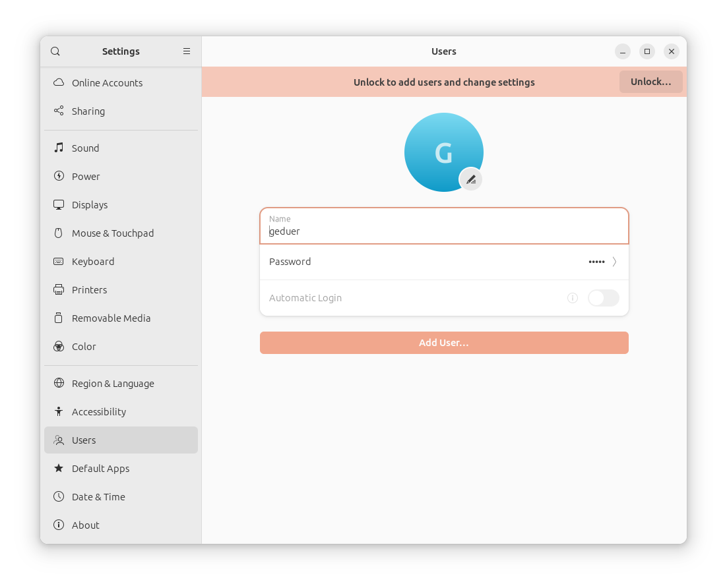Click the Date & Time clock icon
This screenshot has width=727, height=588.
click(59, 496)
